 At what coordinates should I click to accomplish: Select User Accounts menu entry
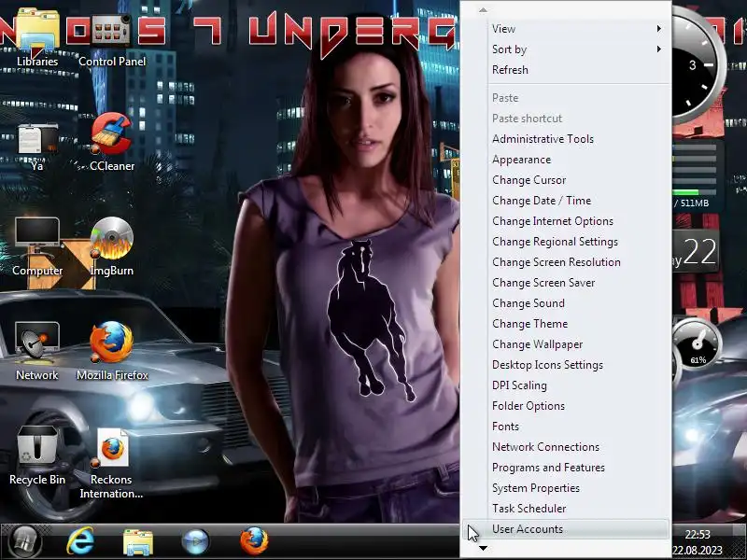[x=566, y=528]
